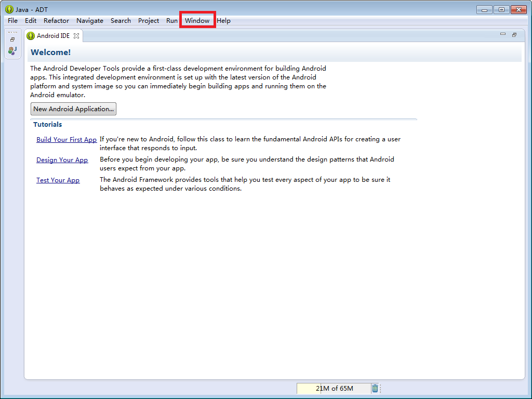Viewport: 532px width, 399px height.
Task: Open the Refactor menu
Action: (56, 21)
